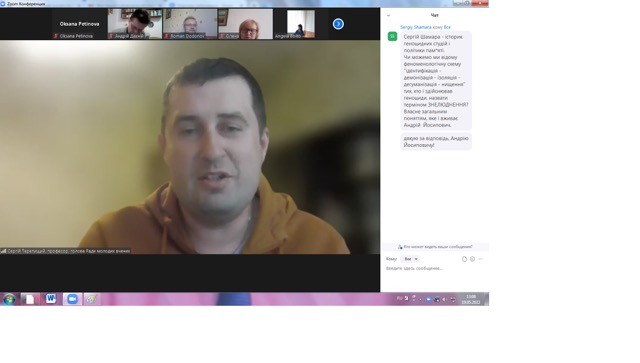Click the green SS avatar in chat
Viewport: 640px width, 363px height.
coord(392,36)
